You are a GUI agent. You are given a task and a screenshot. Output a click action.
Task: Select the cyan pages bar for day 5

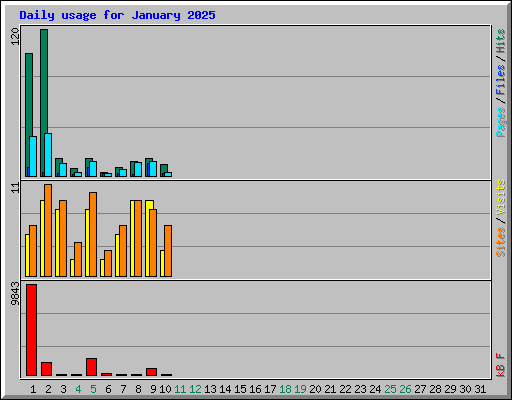tap(93, 169)
